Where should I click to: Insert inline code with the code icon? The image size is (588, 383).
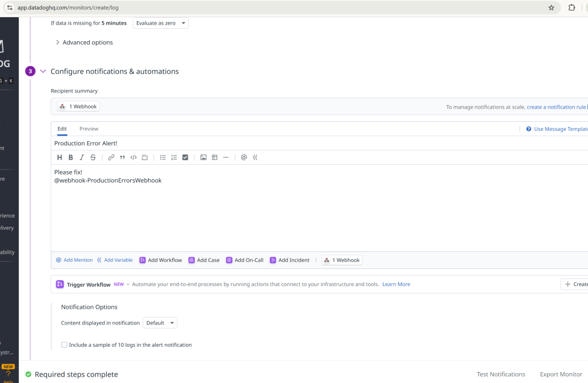point(133,157)
